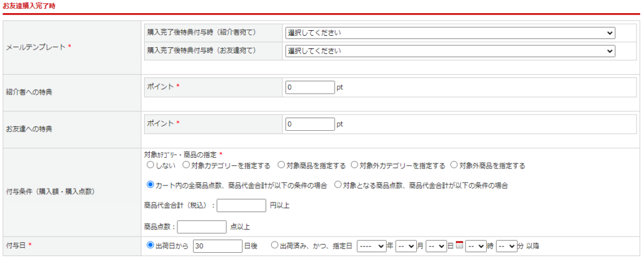The height and width of the screenshot is (261, 644).
Task: Choose 対象カテゴリーを指定する radio button
Action: (x=186, y=165)
